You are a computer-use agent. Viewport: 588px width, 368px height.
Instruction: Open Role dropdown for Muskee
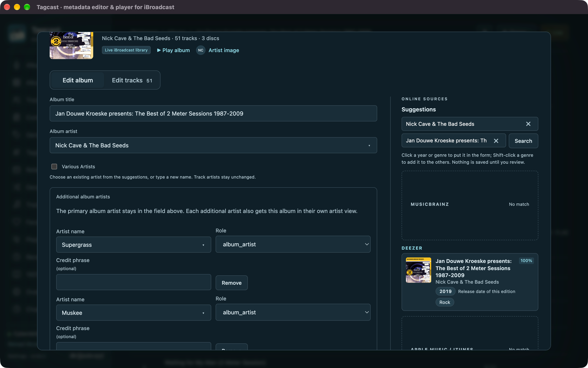tap(293, 312)
